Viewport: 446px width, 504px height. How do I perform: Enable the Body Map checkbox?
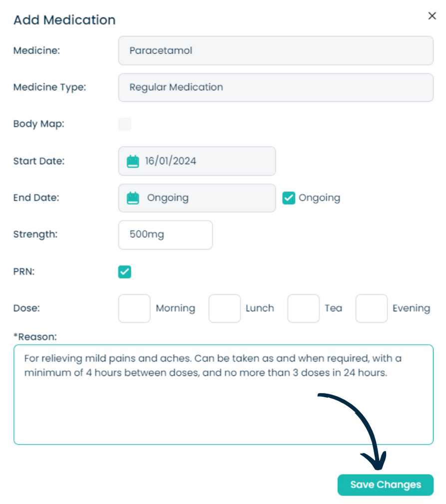click(125, 124)
